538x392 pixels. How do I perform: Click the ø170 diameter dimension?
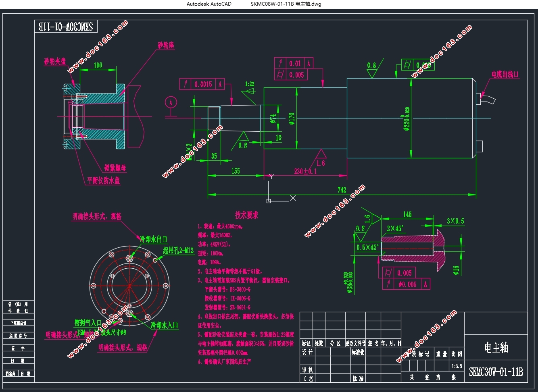pos(292,118)
